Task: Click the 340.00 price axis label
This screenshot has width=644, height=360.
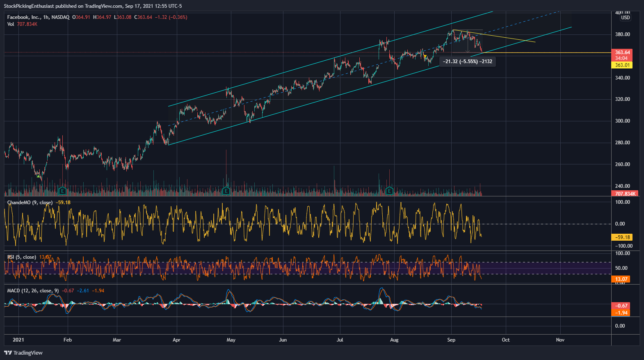Action: pyautogui.click(x=622, y=78)
